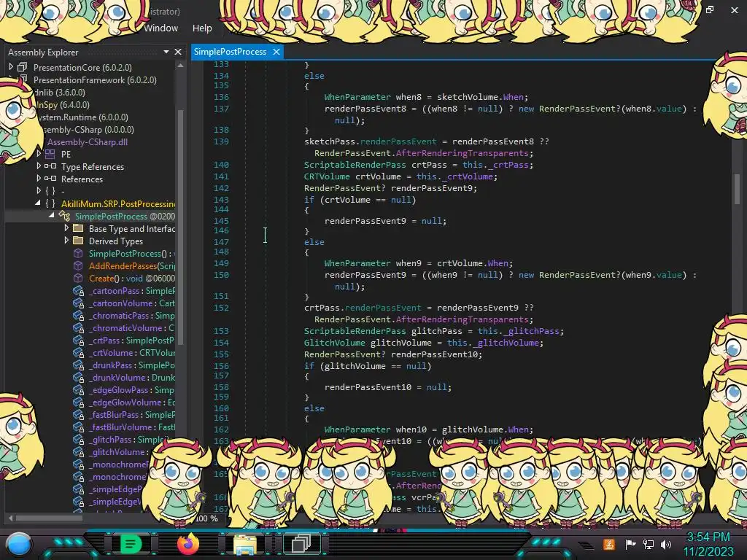Viewport: 747px width, 560px height.
Task: Open the Start orb button
Action: click(x=19, y=545)
